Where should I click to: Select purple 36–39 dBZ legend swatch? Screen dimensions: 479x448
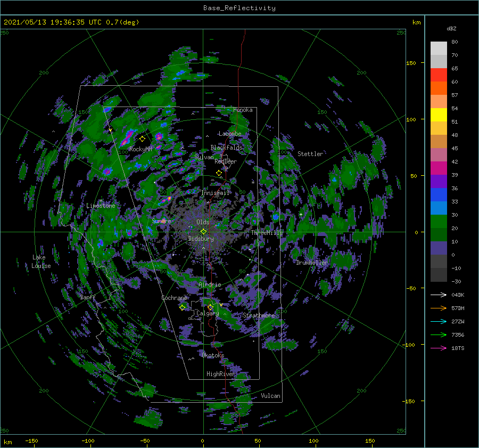tap(439, 181)
